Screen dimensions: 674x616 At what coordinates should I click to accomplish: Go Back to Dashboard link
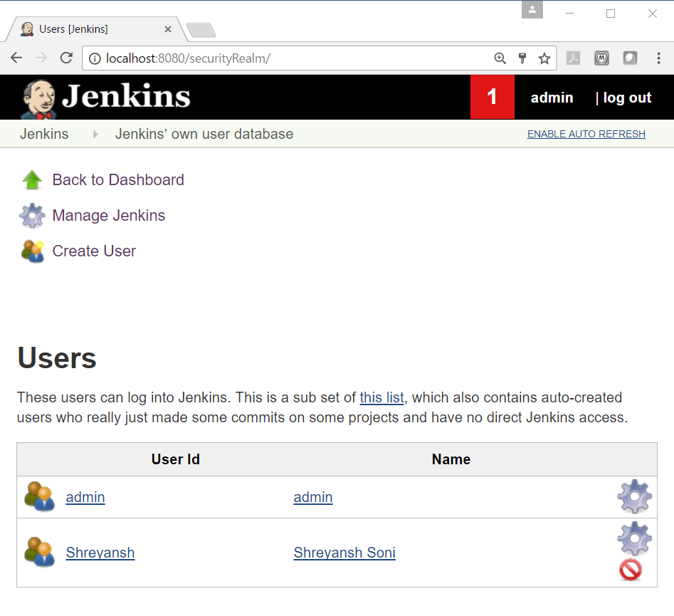tap(118, 179)
